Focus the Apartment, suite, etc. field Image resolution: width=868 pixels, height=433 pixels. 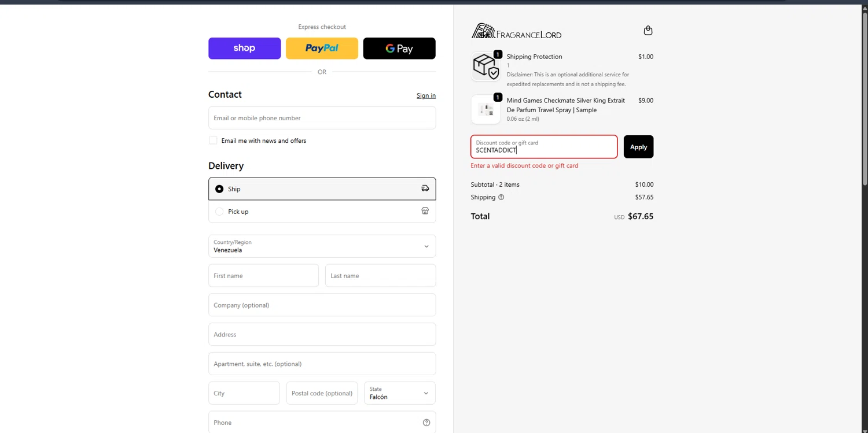point(322,364)
